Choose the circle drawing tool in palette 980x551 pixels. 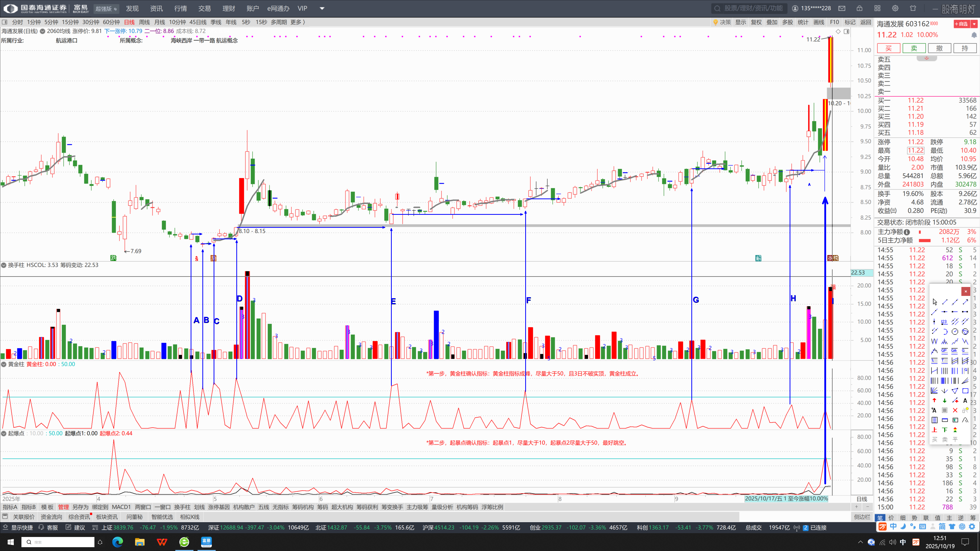tap(955, 332)
